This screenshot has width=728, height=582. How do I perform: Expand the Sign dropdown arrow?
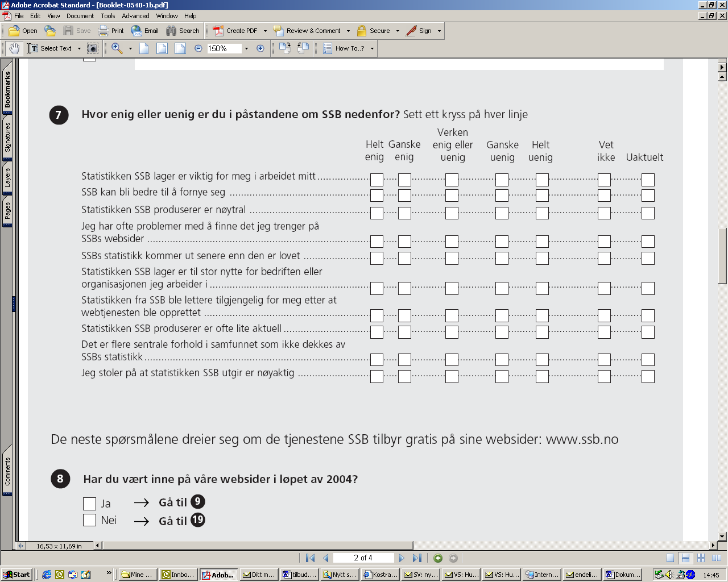pos(439,31)
